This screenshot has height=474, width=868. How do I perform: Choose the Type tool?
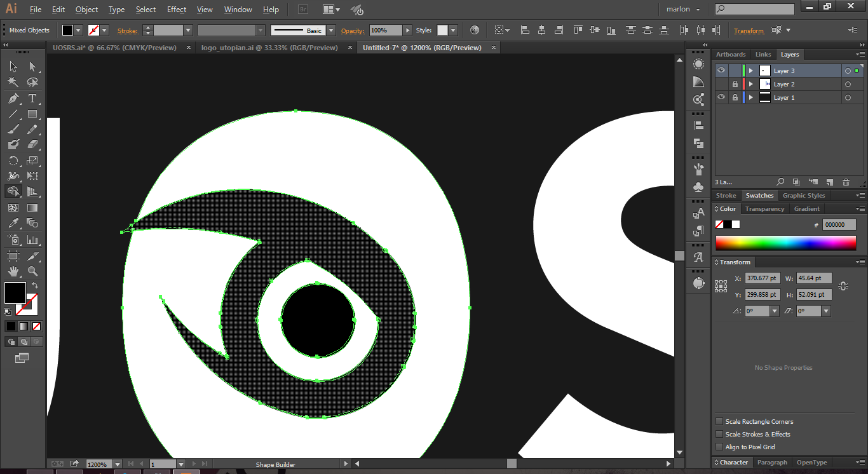coord(32,98)
